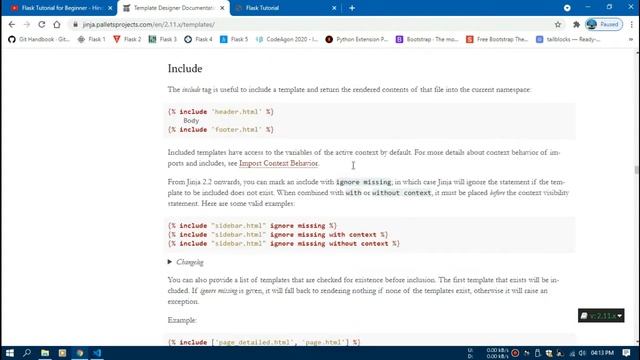
Task: Show more bookmarks with the chevron
Action: pyautogui.click(x=631, y=39)
